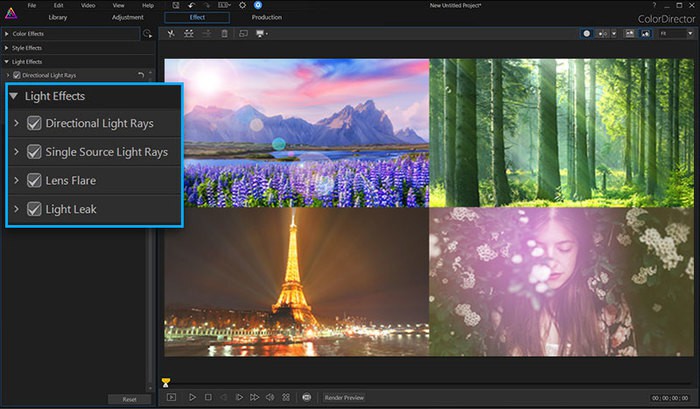This screenshot has height=409, width=700.
Task: Switch to the Adjustment tab
Action: pyautogui.click(x=128, y=18)
